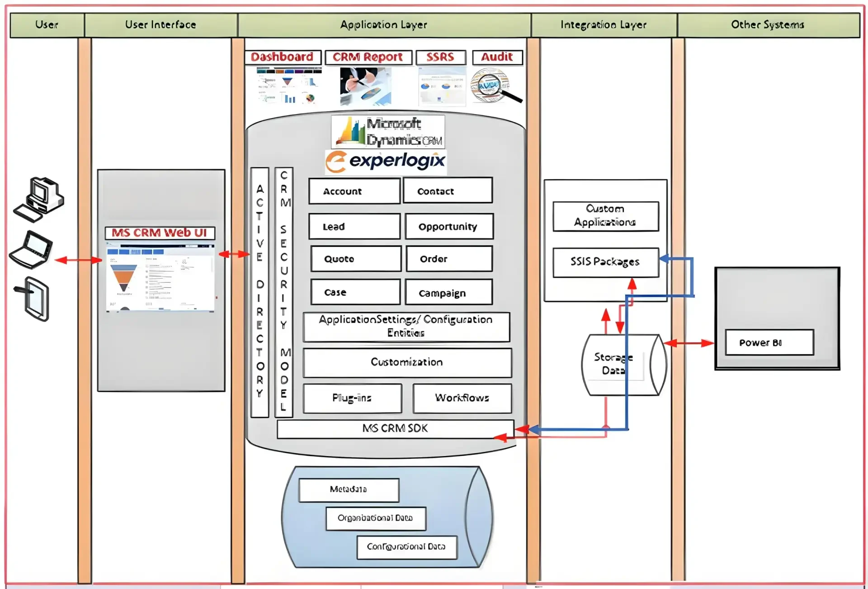Click the Active Directory vertical box
Screen dimensions: 868x589
tap(260, 292)
